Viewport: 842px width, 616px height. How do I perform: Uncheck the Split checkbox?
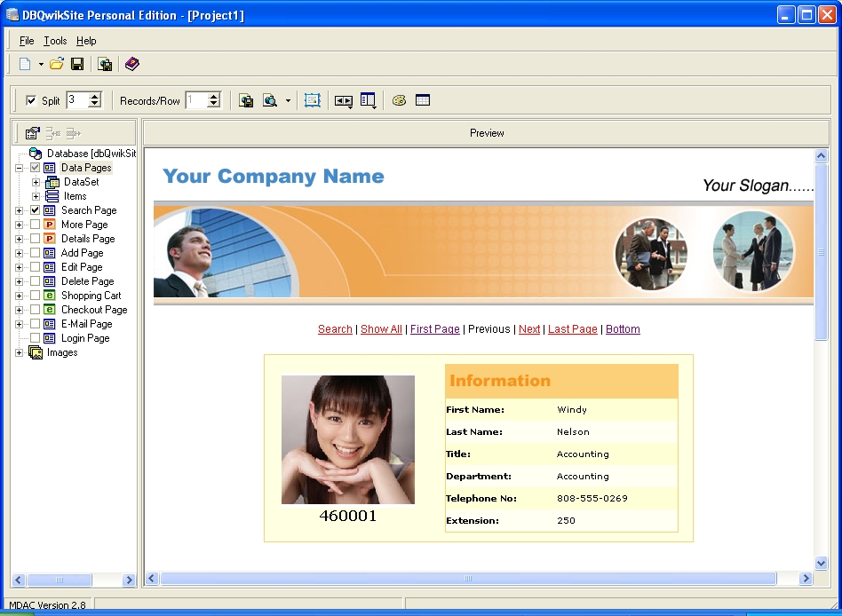click(x=32, y=100)
